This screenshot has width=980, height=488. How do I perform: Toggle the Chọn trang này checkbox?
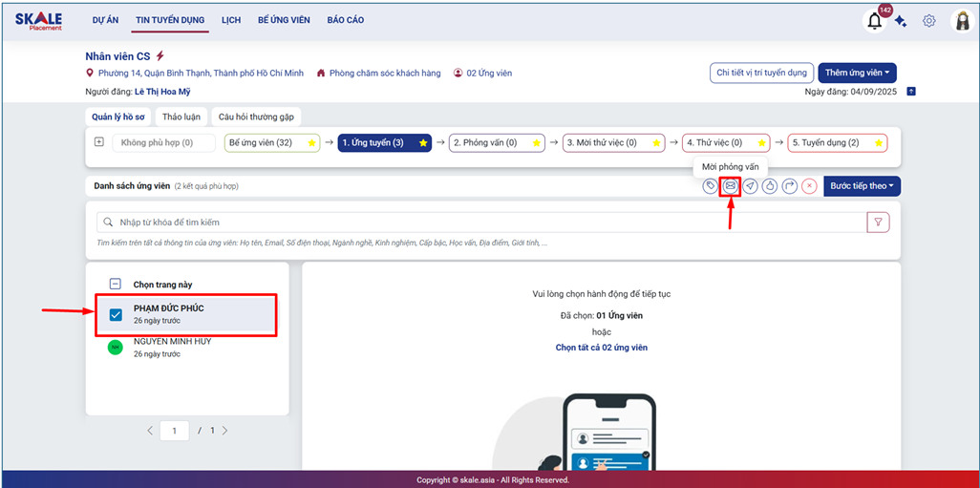pos(116,284)
